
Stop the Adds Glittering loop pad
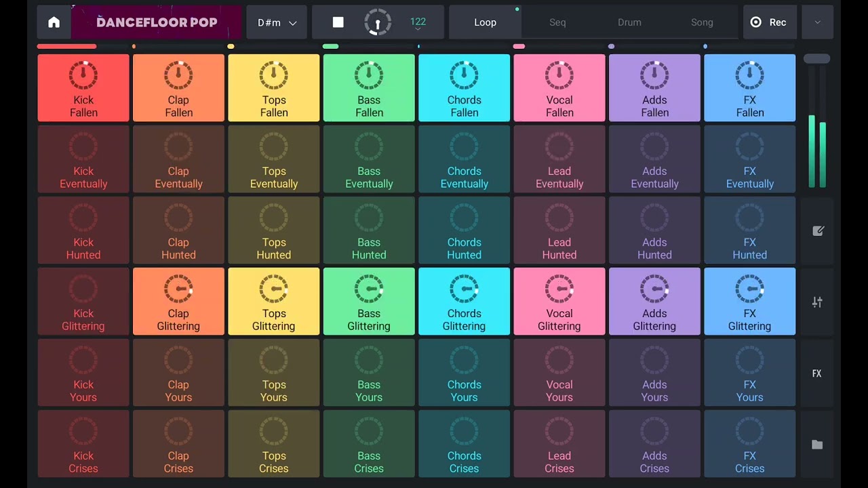[x=654, y=302]
